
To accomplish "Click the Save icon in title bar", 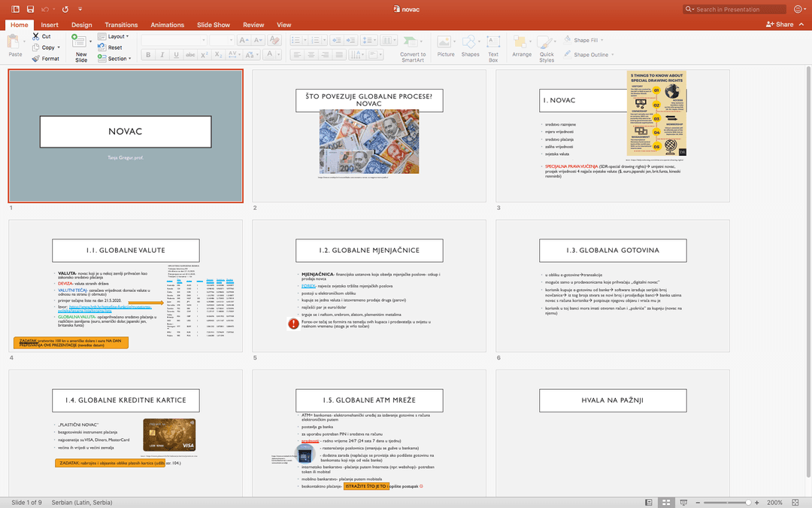I will (30, 9).
